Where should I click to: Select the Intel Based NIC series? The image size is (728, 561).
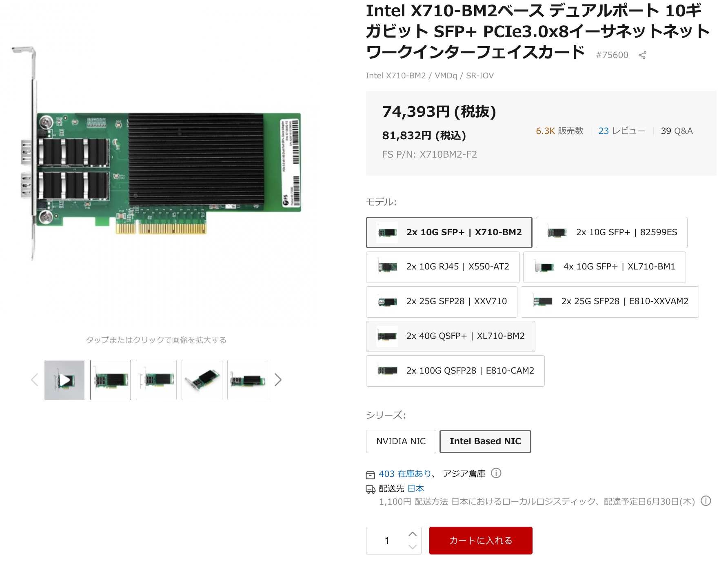[x=485, y=441]
